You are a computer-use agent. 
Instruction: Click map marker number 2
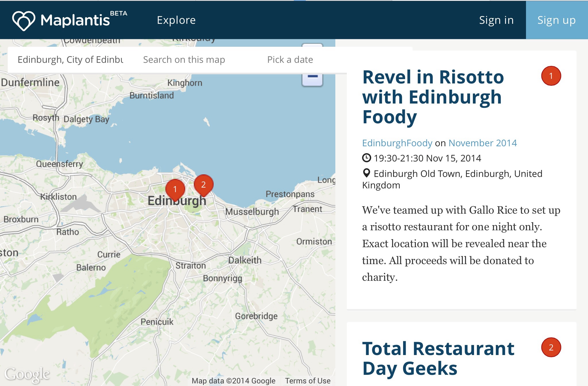point(204,185)
